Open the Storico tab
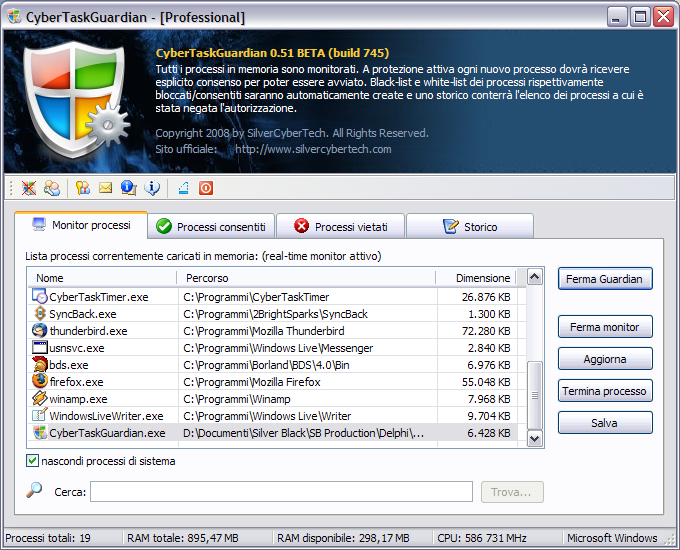The width and height of the screenshot is (680, 550). pos(470,226)
